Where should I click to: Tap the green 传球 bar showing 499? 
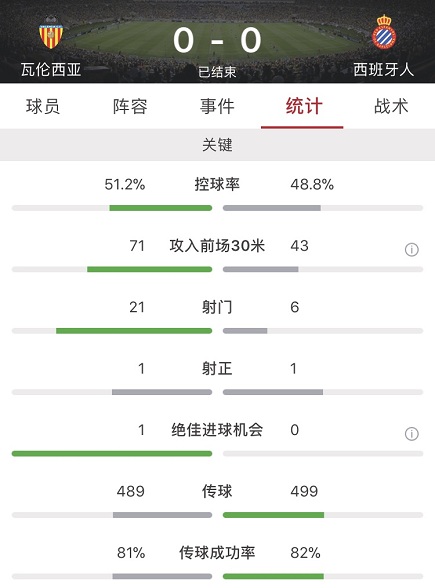[273, 515]
